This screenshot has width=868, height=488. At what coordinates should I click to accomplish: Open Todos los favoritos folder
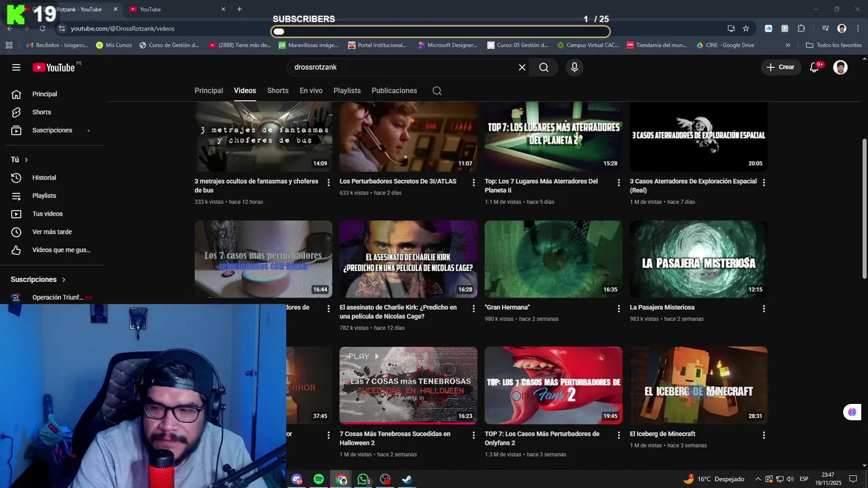833,45
